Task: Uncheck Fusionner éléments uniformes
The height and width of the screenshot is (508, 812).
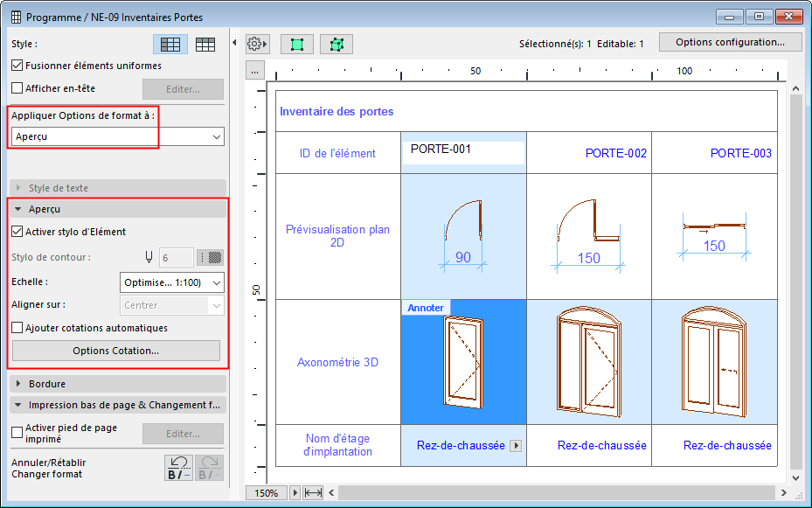Action: [x=17, y=66]
